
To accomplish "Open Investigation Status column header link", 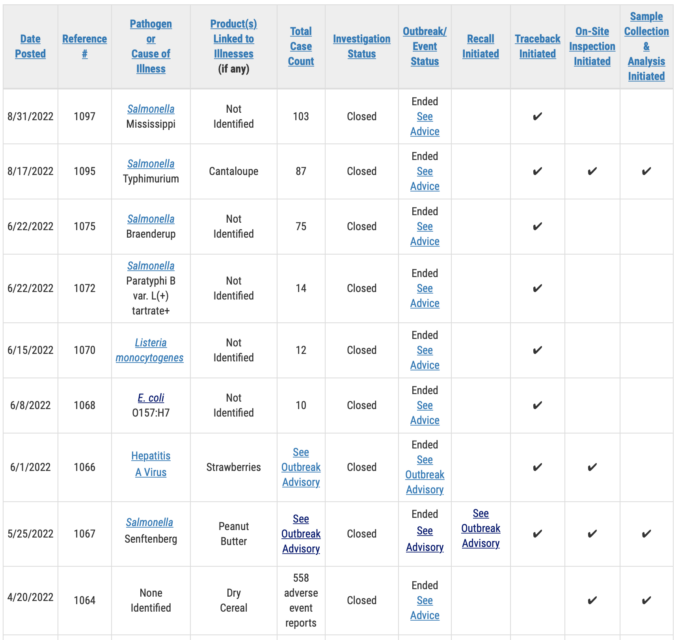I will (361, 46).
